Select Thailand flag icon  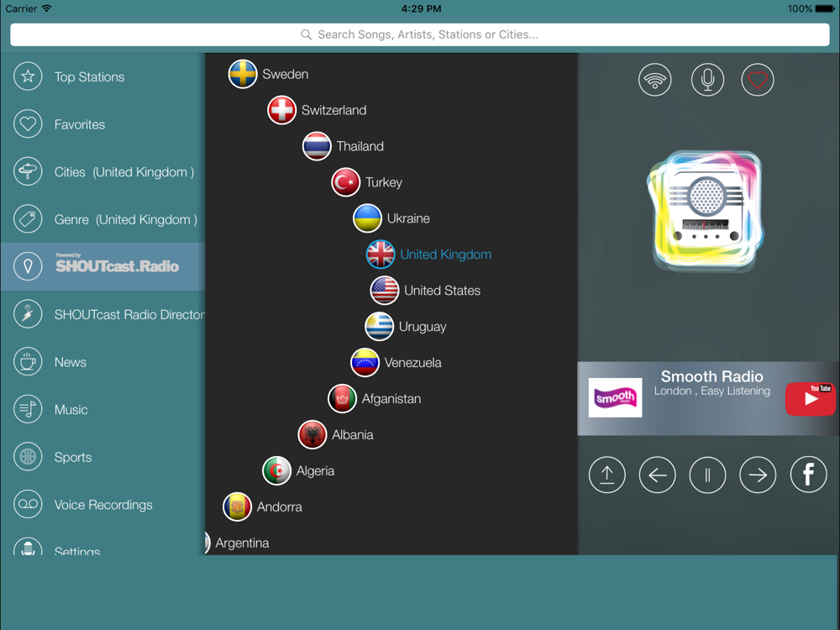pos(317,146)
